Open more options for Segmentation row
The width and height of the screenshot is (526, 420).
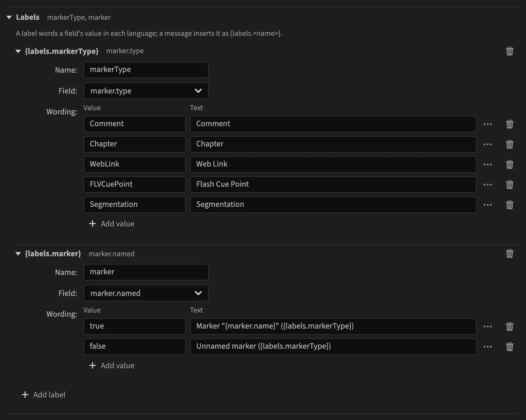click(x=487, y=205)
